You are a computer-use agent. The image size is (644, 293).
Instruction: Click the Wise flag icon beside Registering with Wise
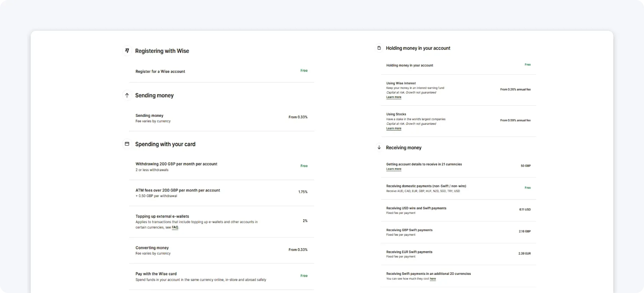127,51
